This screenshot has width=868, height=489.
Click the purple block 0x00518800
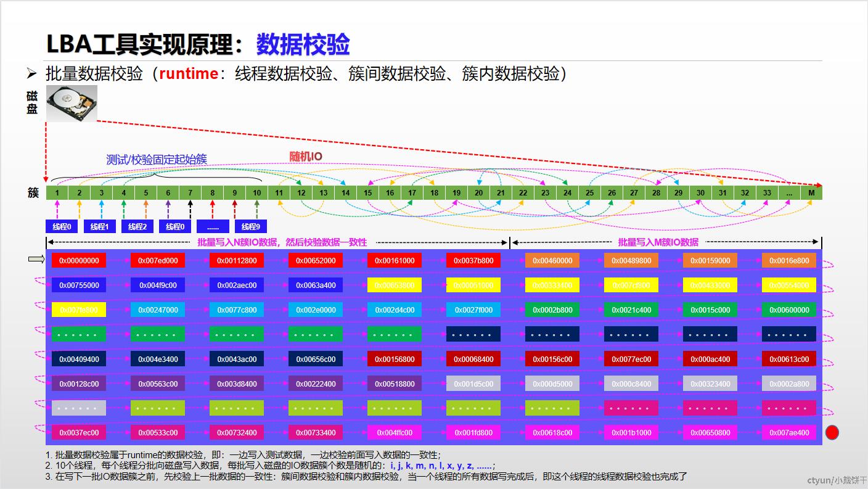[395, 384]
